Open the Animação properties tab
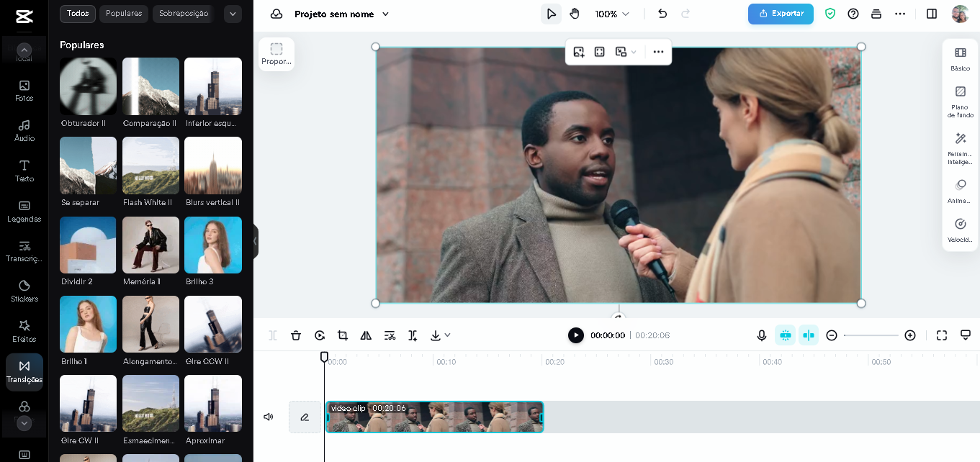980x462 pixels. click(x=961, y=191)
